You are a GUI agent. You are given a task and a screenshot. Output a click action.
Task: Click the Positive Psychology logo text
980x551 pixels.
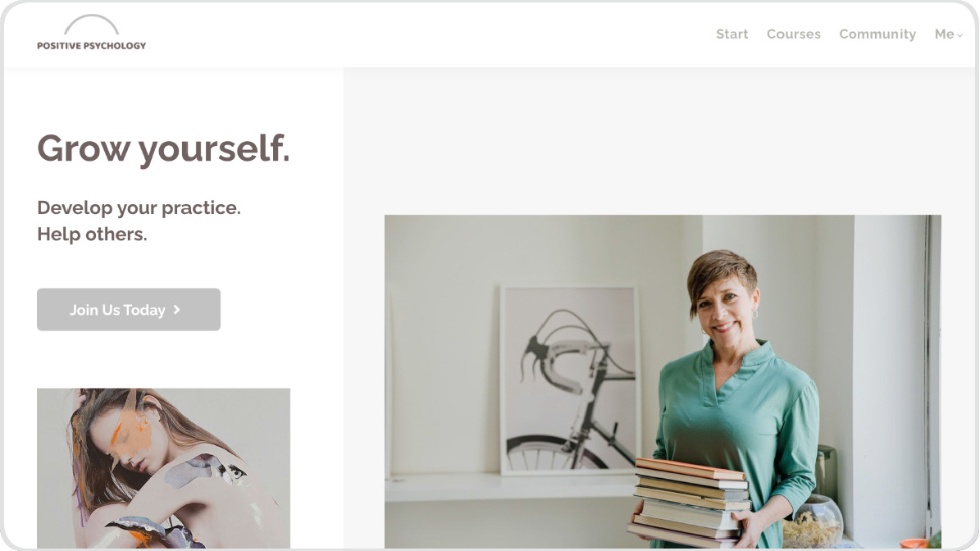click(91, 46)
